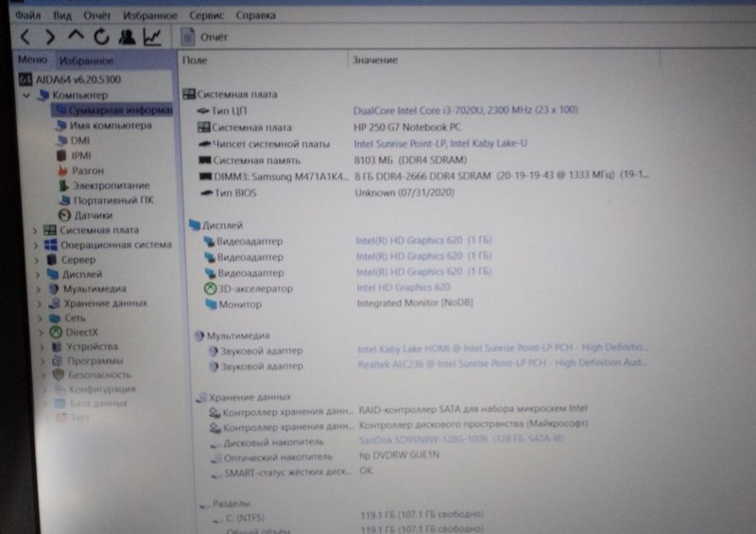This screenshot has height=534, width=756.
Task: Expand the Хранение данных tree node
Action: coord(39,303)
